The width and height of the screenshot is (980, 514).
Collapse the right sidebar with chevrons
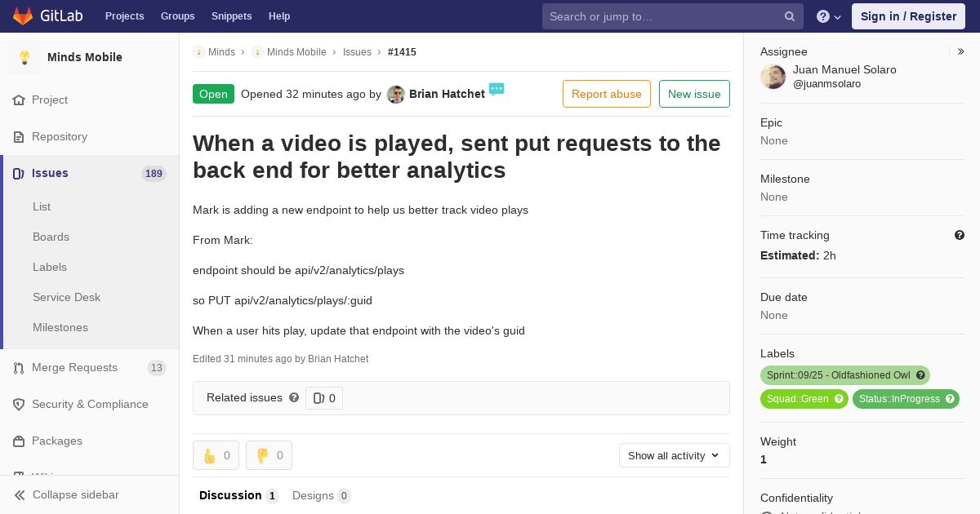(x=961, y=51)
